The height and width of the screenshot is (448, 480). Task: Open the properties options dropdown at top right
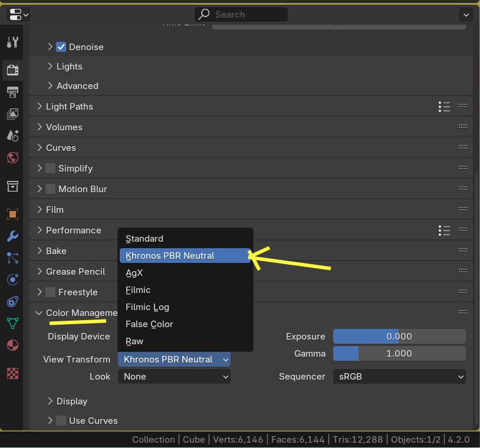(467, 15)
